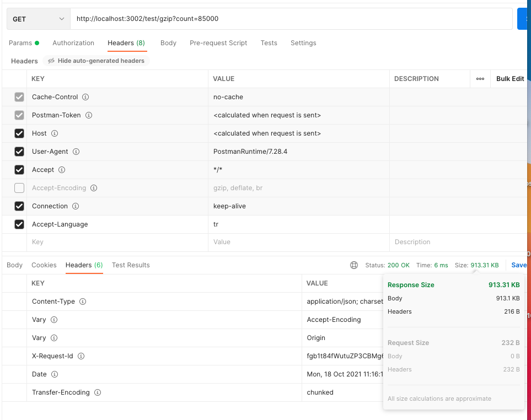Click the X-Request-Id info icon

[81, 356]
